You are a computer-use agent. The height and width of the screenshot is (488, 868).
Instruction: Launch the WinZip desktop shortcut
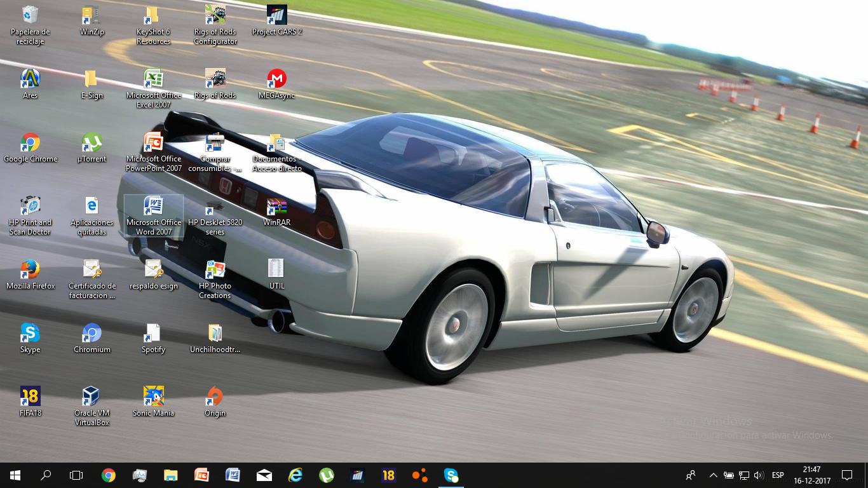92,20
